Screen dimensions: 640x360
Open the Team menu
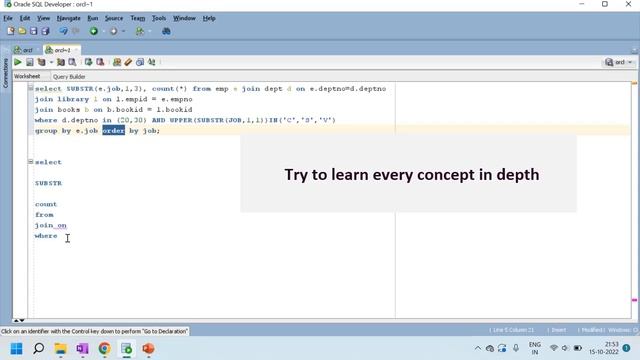(138, 18)
